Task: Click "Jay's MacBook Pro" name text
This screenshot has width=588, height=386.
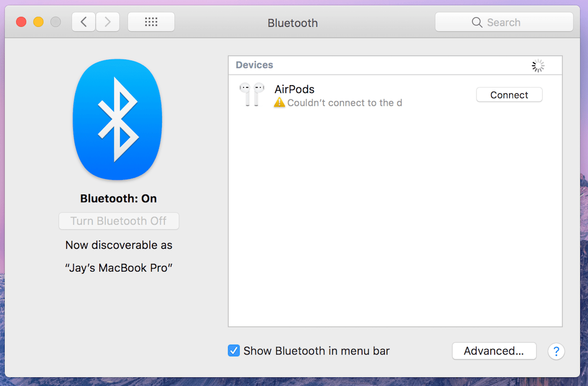Action: (x=119, y=268)
